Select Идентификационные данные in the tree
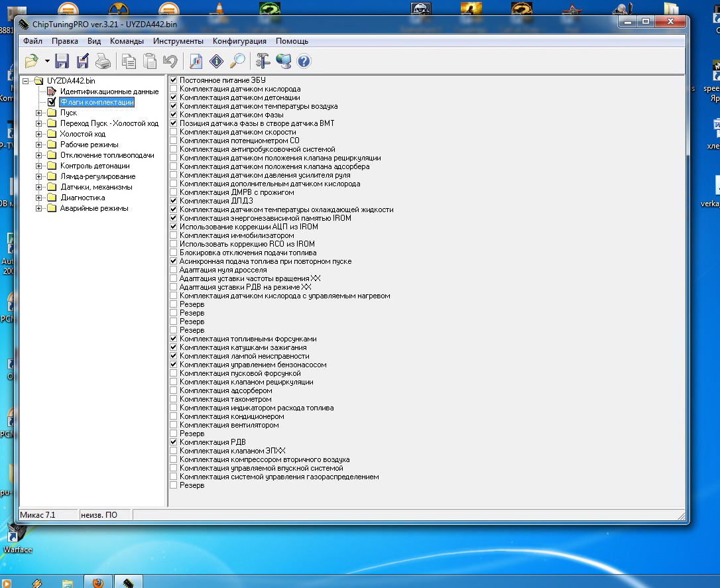The width and height of the screenshot is (720, 588). 109,91
